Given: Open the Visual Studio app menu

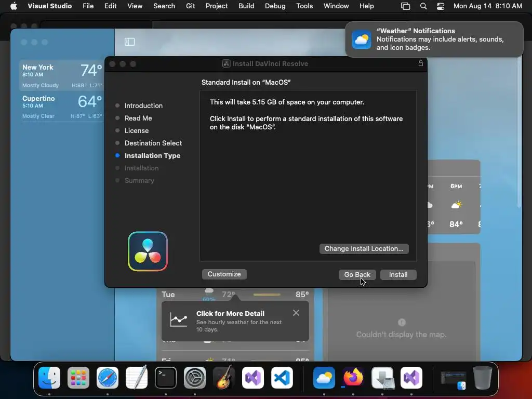Looking at the screenshot, I should coord(49,6).
